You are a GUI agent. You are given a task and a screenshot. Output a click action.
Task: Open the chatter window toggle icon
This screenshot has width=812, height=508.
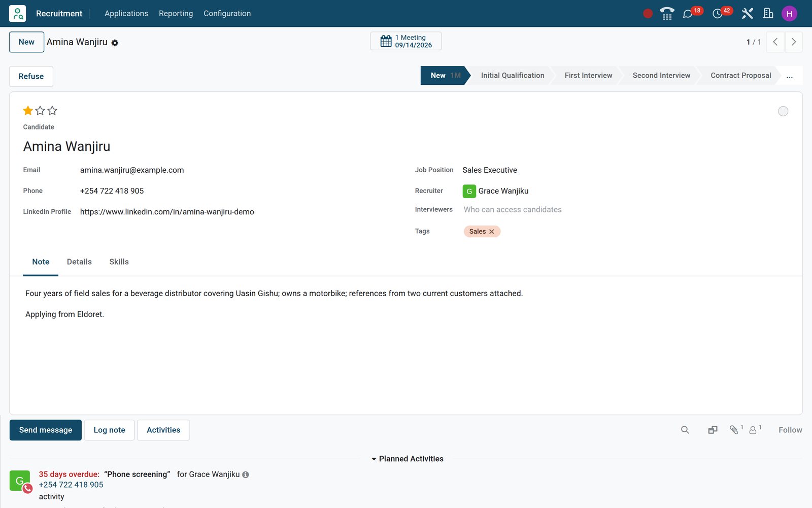[x=713, y=430]
